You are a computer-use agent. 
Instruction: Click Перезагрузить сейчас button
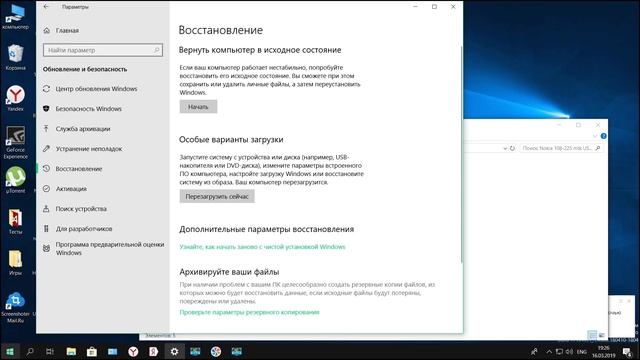[217, 196]
